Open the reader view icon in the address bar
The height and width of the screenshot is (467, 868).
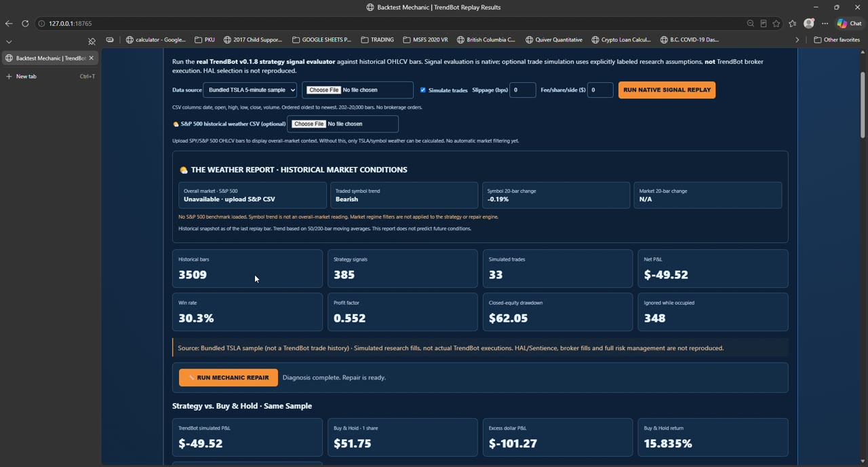(764, 23)
